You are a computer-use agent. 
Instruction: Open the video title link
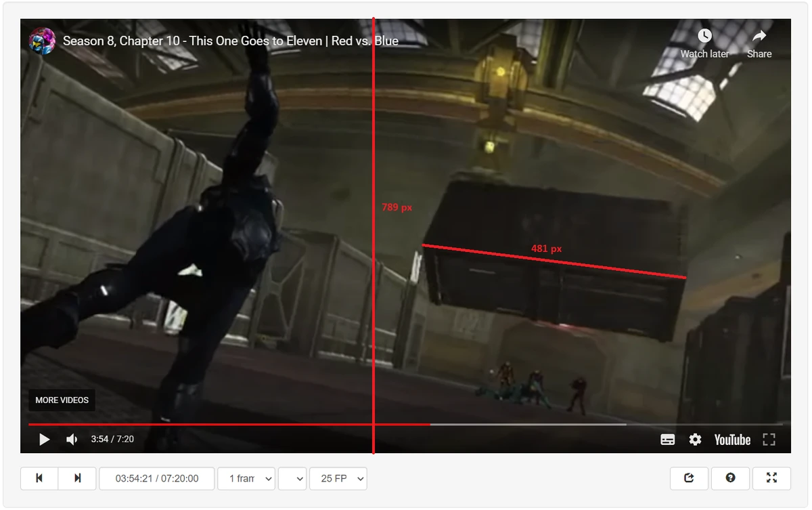(x=231, y=41)
